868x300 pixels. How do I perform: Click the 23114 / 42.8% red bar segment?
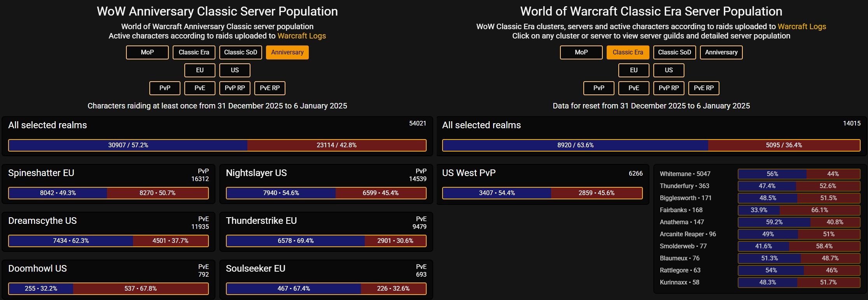point(337,145)
